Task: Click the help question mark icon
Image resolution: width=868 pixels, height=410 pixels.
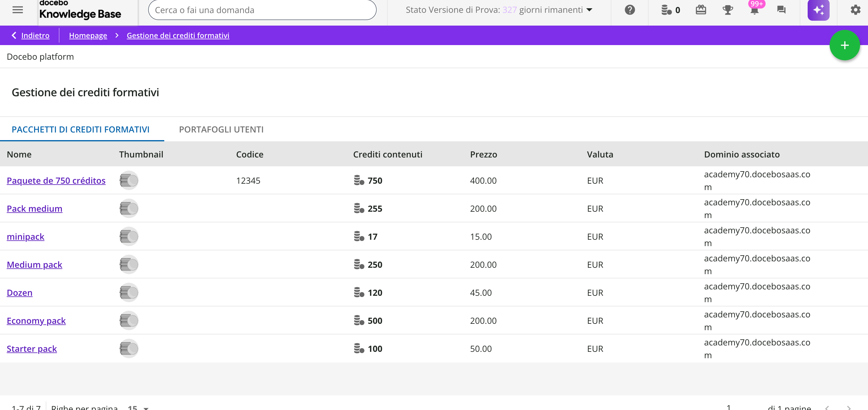Action: [629, 10]
